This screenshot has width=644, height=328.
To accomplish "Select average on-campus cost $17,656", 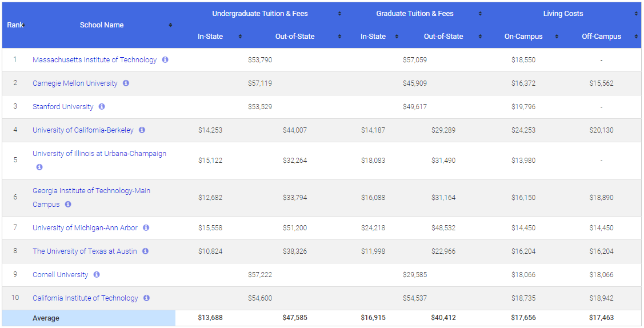I will (x=523, y=318).
